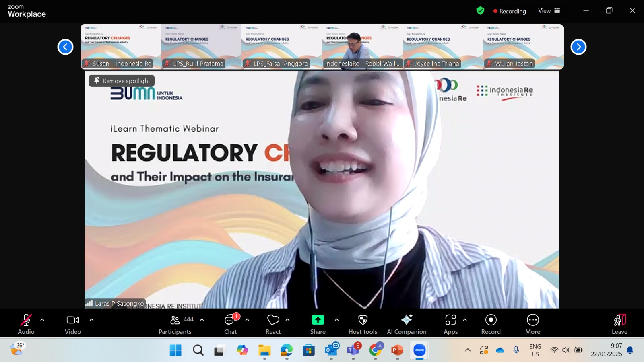644x362 pixels.
Task: Open Outlook from the taskbar
Action: tap(331, 350)
